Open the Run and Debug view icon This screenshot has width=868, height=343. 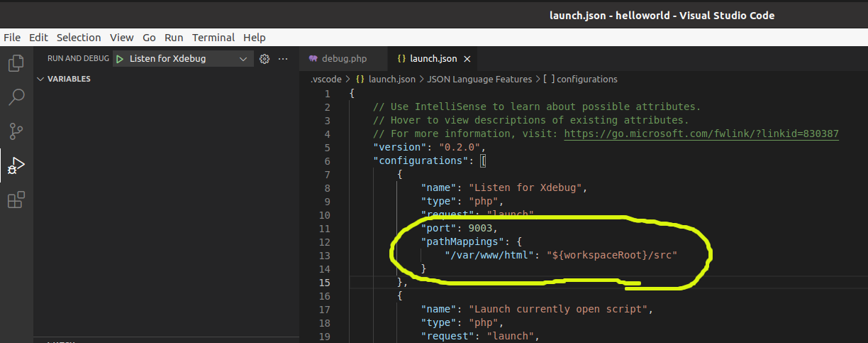click(16, 166)
